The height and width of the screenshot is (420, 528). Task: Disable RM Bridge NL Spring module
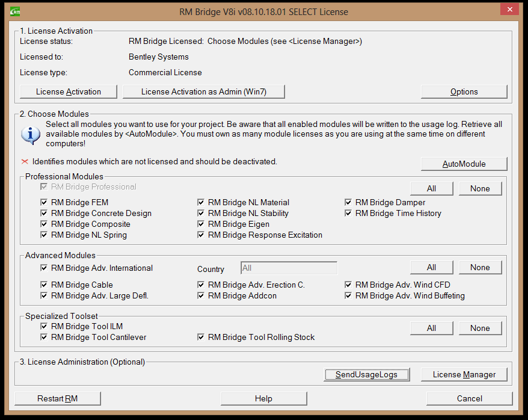click(44, 235)
